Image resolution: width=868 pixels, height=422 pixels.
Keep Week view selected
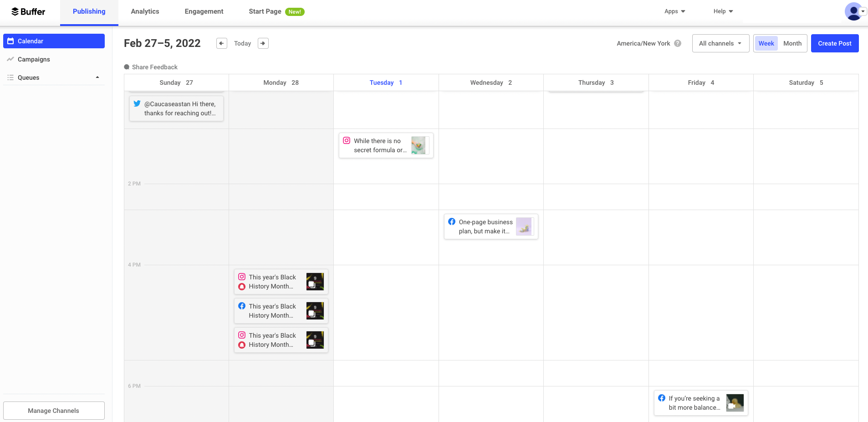click(x=766, y=43)
